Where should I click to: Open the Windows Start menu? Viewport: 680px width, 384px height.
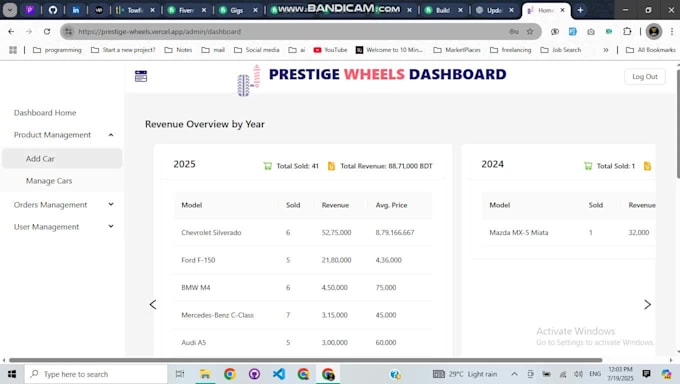pyautogui.click(x=12, y=374)
